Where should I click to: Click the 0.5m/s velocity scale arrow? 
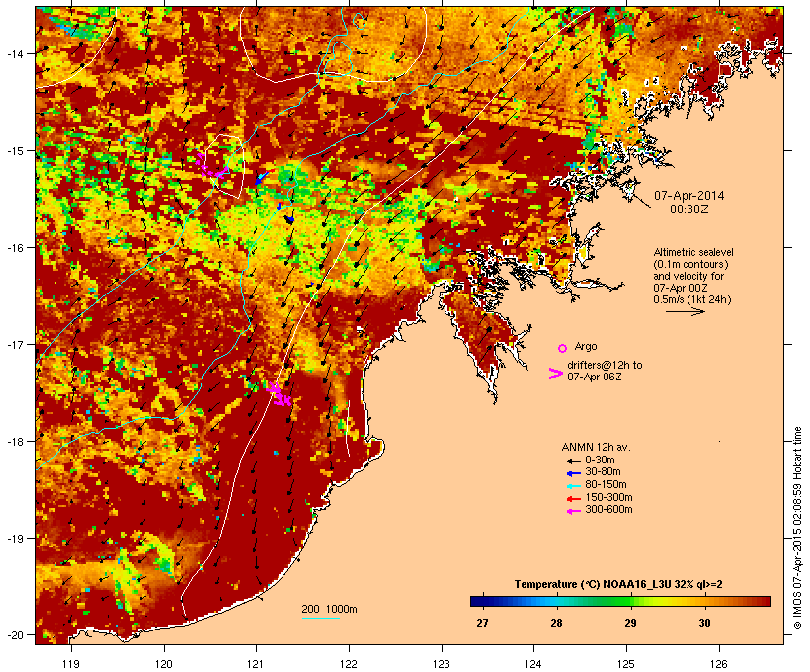[685, 311]
